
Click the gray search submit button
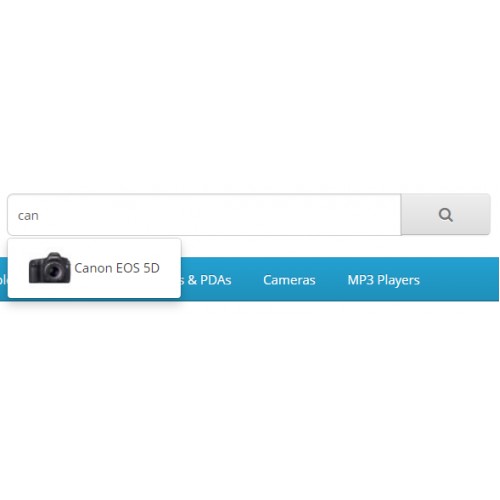(x=446, y=215)
